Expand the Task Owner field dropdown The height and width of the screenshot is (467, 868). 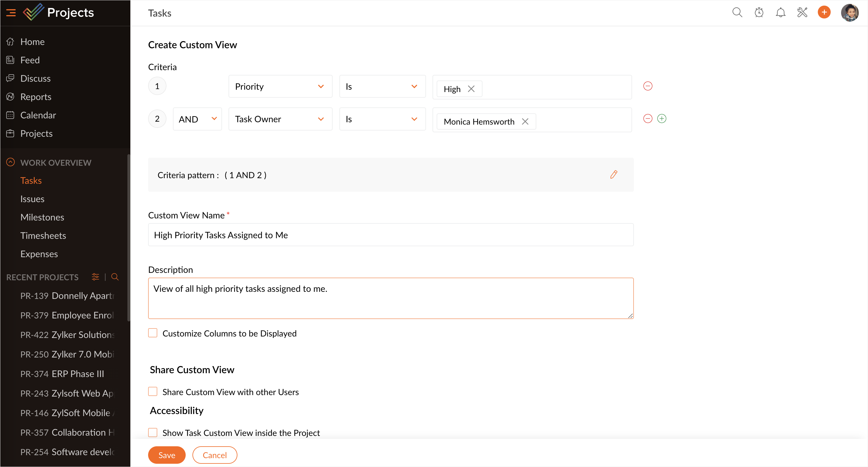[280, 119]
